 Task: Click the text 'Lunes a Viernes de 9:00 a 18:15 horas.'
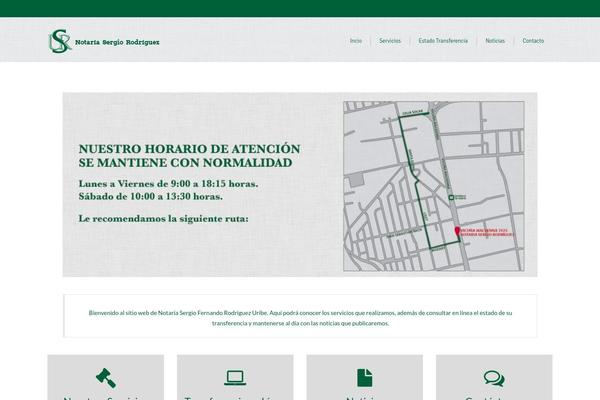tap(168, 184)
